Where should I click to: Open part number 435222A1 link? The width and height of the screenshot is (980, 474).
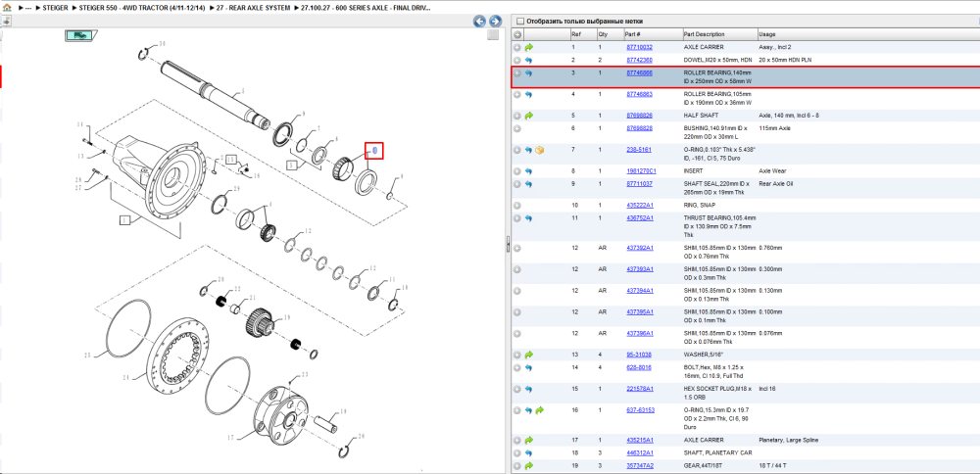click(x=640, y=206)
